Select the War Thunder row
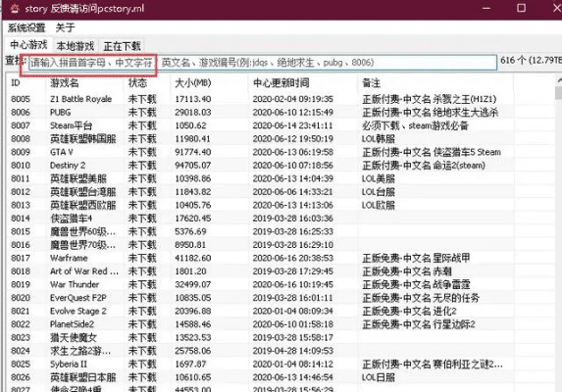562x392 pixels. coord(261,284)
